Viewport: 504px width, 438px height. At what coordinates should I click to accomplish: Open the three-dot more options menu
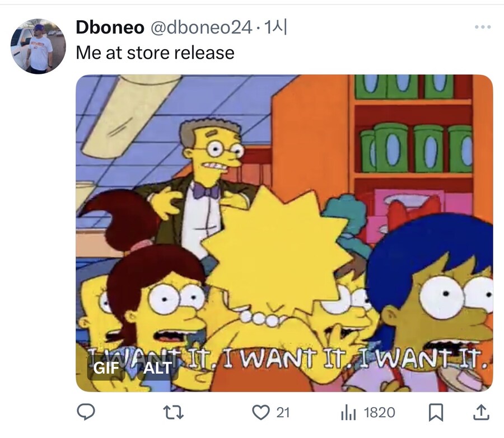coord(483,27)
